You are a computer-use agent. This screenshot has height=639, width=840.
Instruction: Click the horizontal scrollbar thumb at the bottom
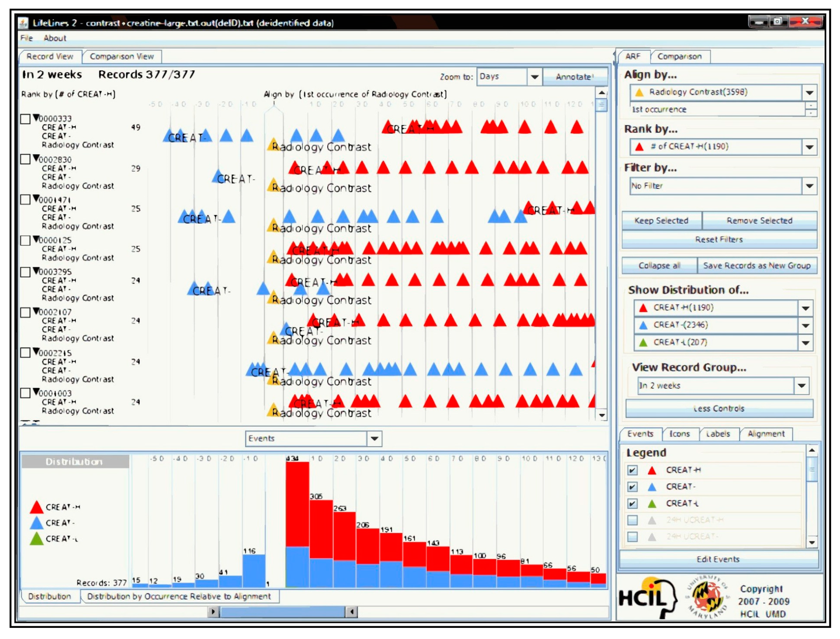point(282,612)
